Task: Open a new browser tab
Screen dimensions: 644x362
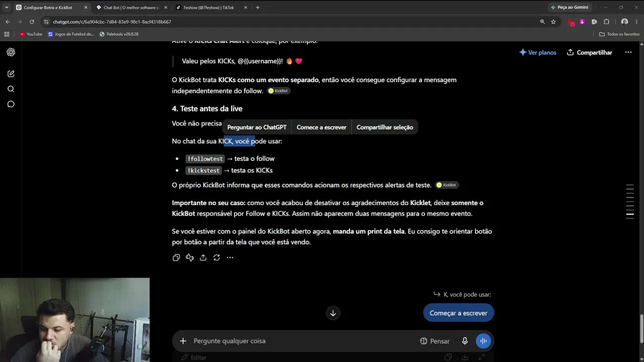Action: (258, 8)
